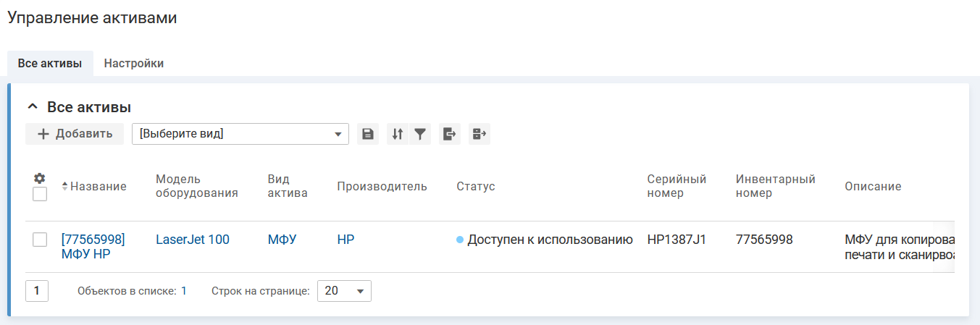The image size is (980, 325).
Task: Go to page 1 in pagination
Action: [x=37, y=291]
